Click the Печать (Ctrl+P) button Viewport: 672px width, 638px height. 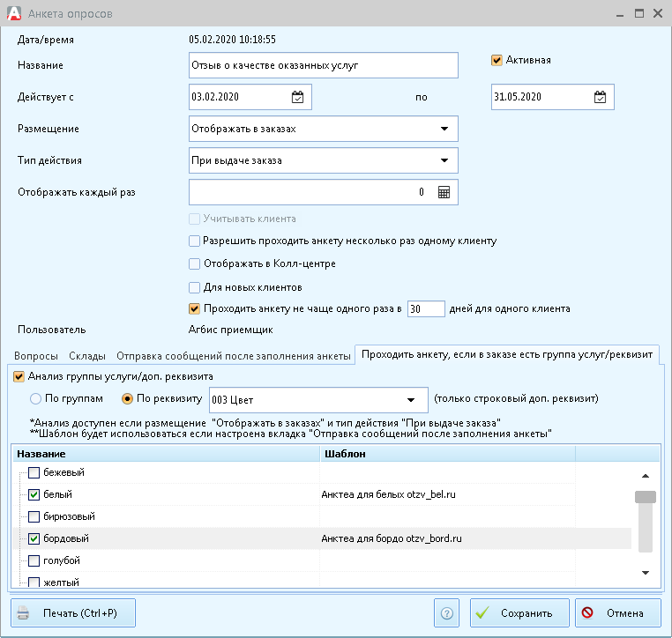pyautogui.click(x=73, y=613)
